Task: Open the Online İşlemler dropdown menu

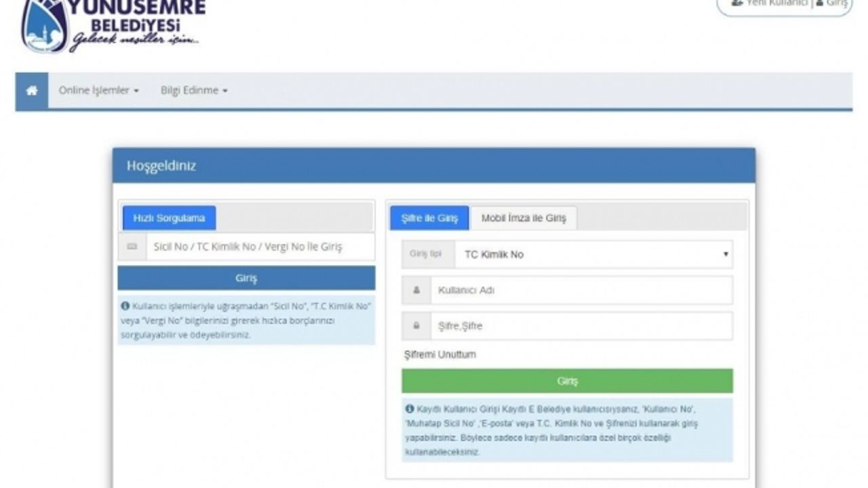Action: click(98, 91)
